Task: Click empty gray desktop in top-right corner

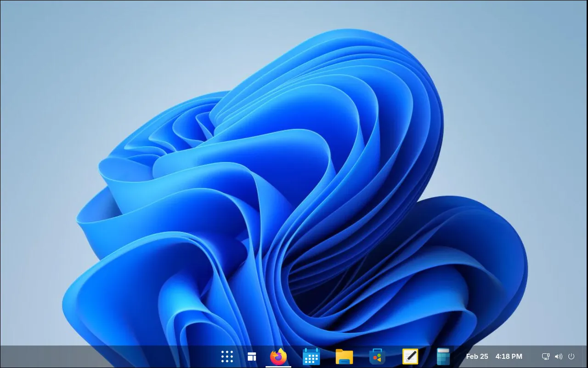Action: coord(560,28)
